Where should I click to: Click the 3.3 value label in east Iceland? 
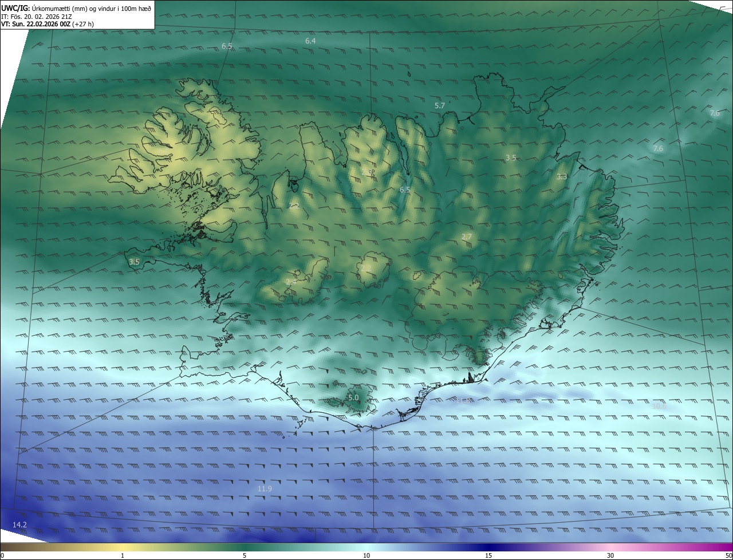[562, 177]
